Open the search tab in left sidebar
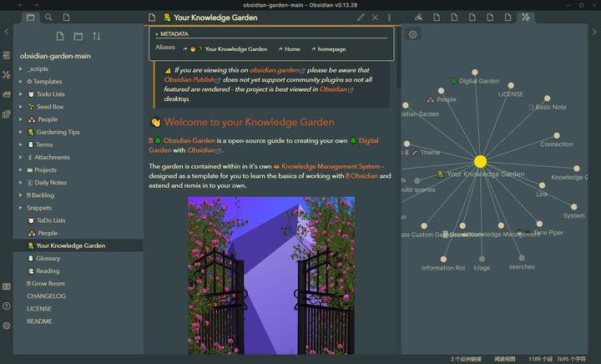Image resolution: width=601 pixels, height=364 pixels. click(x=48, y=17)
